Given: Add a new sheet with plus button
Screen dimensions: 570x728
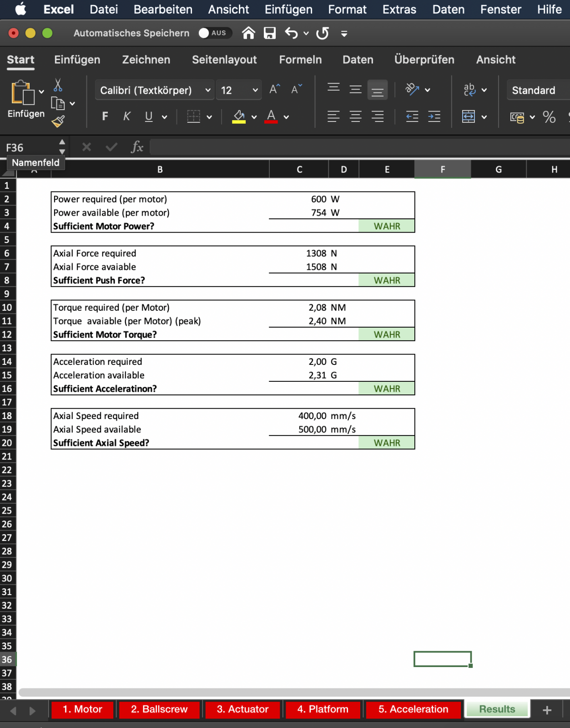Looking at the screenshot, I should (547, 710).
